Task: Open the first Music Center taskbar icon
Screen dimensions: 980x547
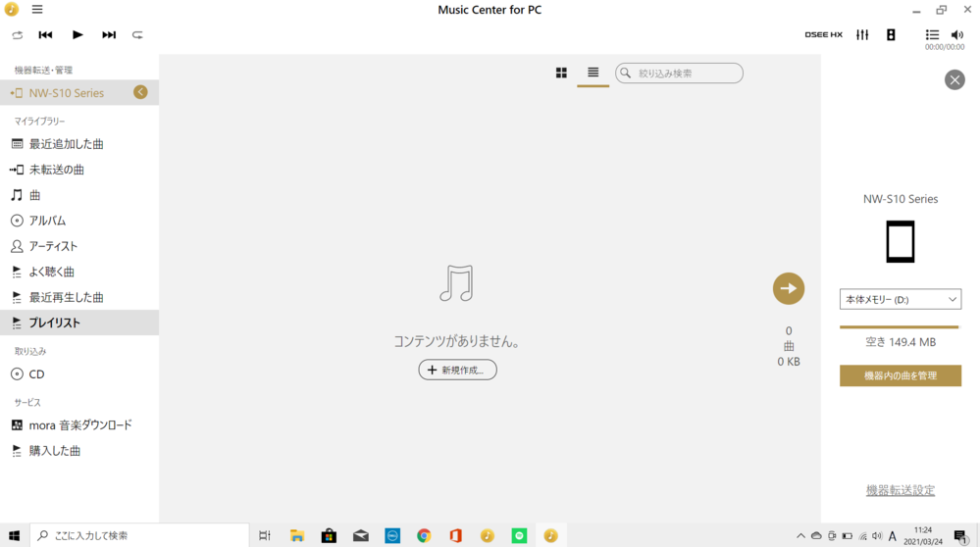Action: pos(487,535)
